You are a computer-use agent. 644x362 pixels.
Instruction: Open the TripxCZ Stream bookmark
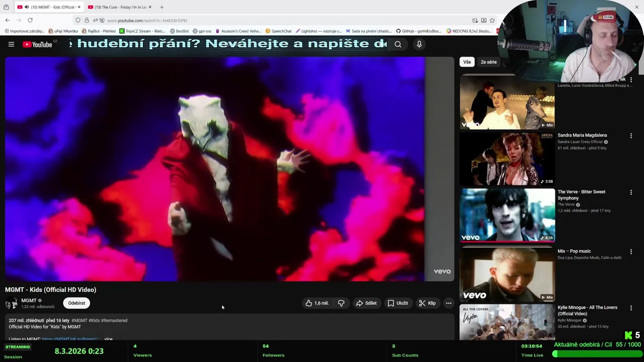click(x=142, y=31)
